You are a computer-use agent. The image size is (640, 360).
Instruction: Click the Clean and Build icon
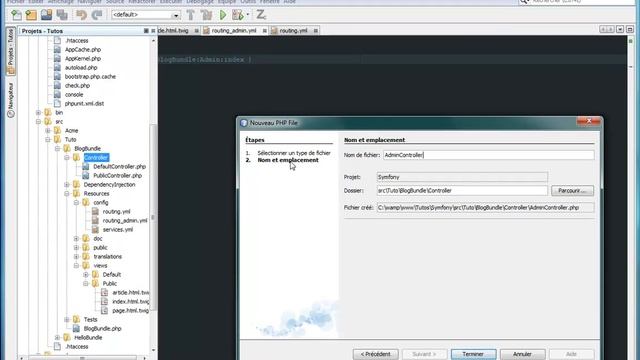tap(207, 15)
